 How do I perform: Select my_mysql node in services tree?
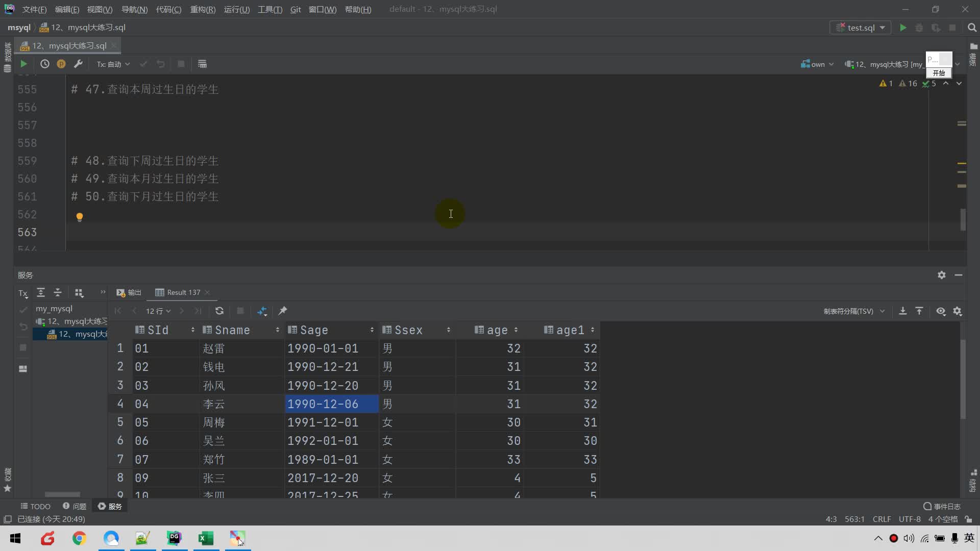point(54,309)
